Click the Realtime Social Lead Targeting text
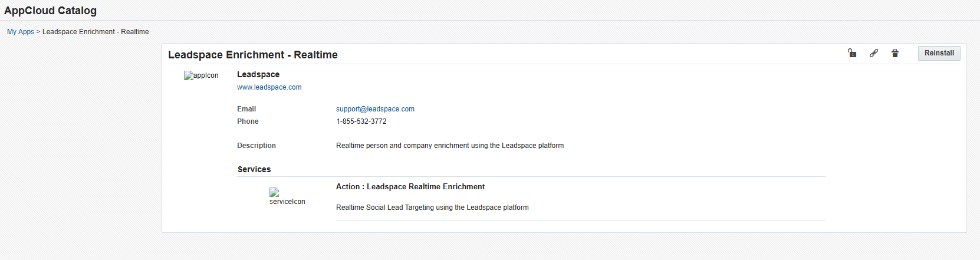This screenshot has width=980, height=260. pos(432,208)
